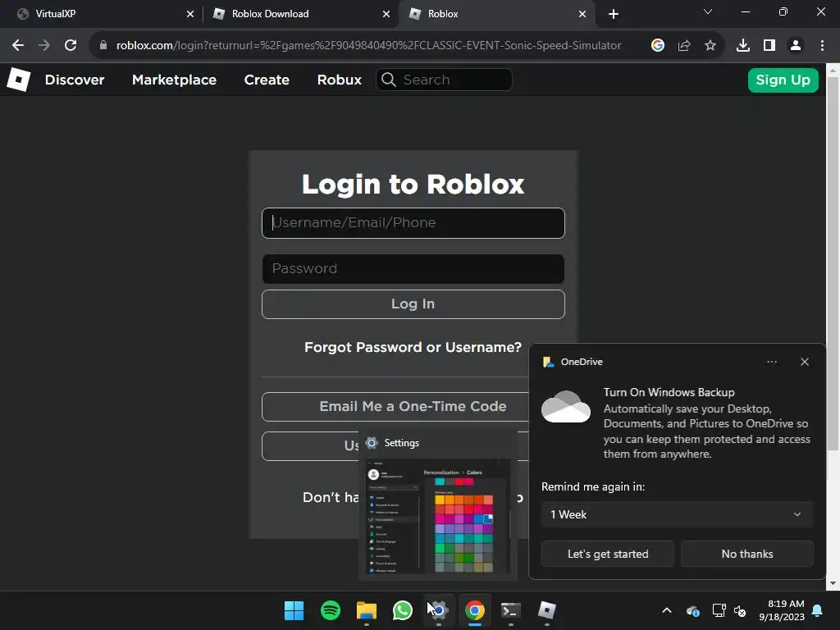840x630 pixels.
Task: Open the Roblox app taskbar icon
Action: point(547,610)
